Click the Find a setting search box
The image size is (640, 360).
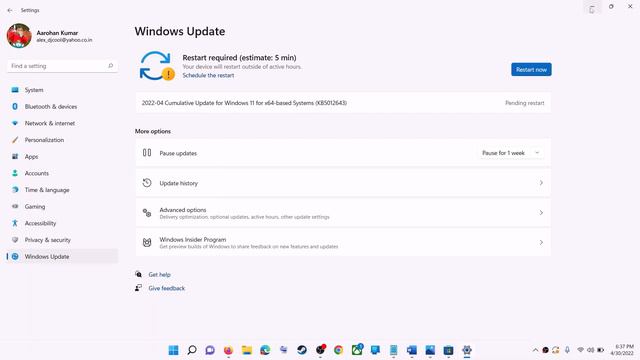click(62, 66)
